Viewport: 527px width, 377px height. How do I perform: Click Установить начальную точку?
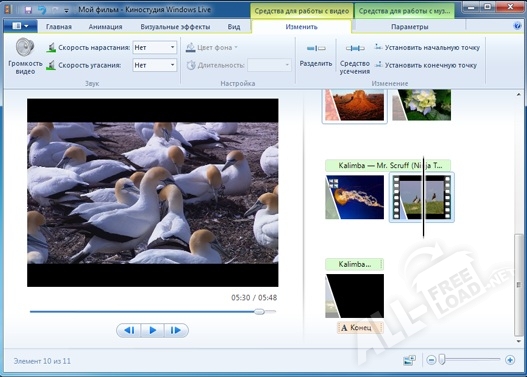pyautogui.click(x=427, y=47)
